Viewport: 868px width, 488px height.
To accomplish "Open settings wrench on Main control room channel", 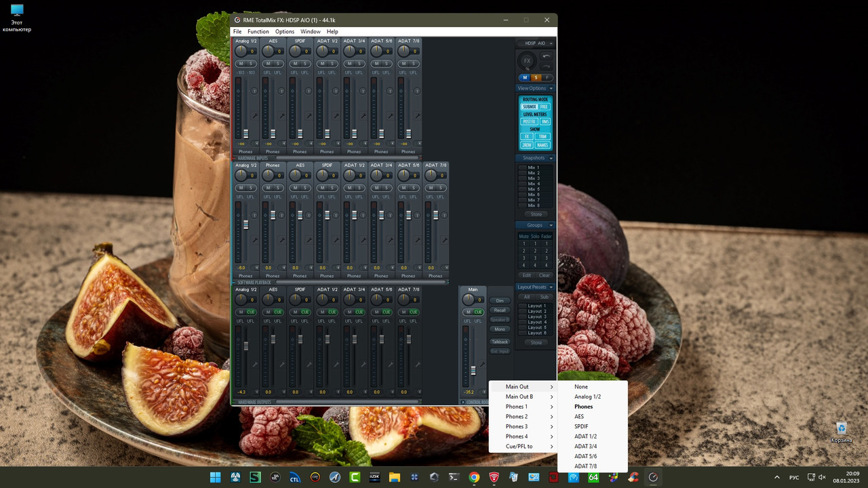I will coord(481,365).
